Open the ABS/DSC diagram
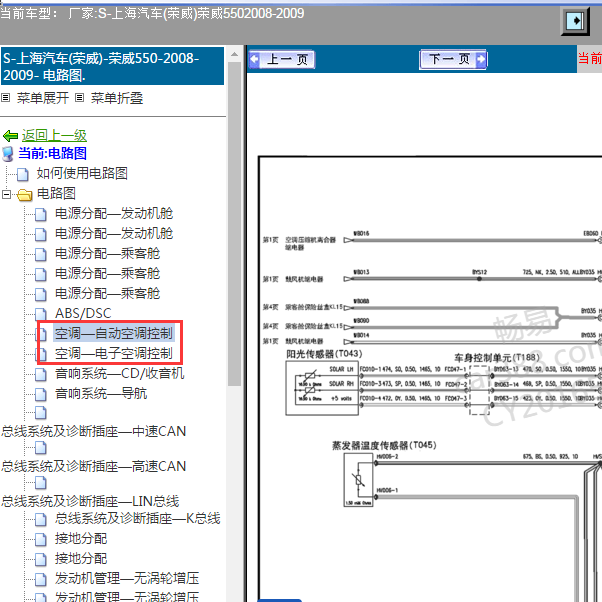 coord(83,313)
